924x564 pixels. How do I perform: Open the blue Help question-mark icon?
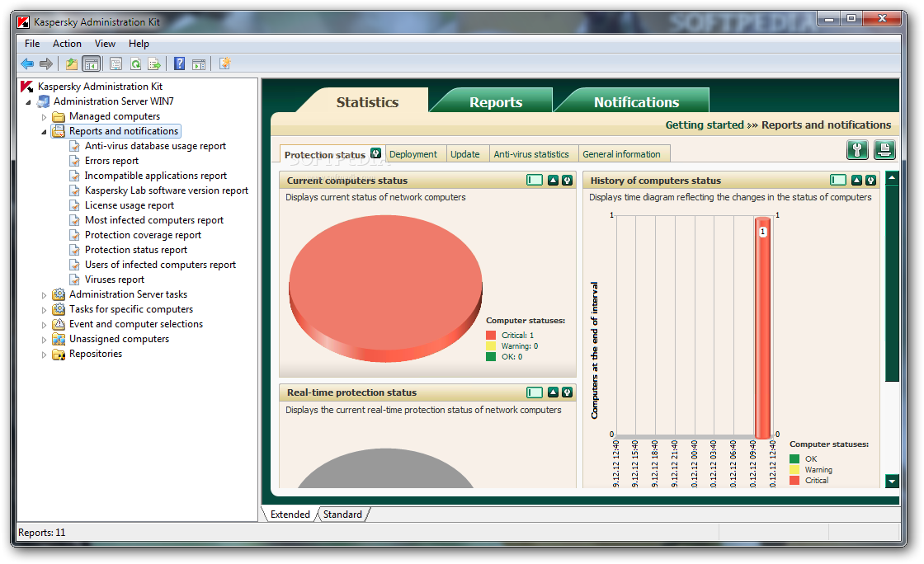tap(180, 63)
